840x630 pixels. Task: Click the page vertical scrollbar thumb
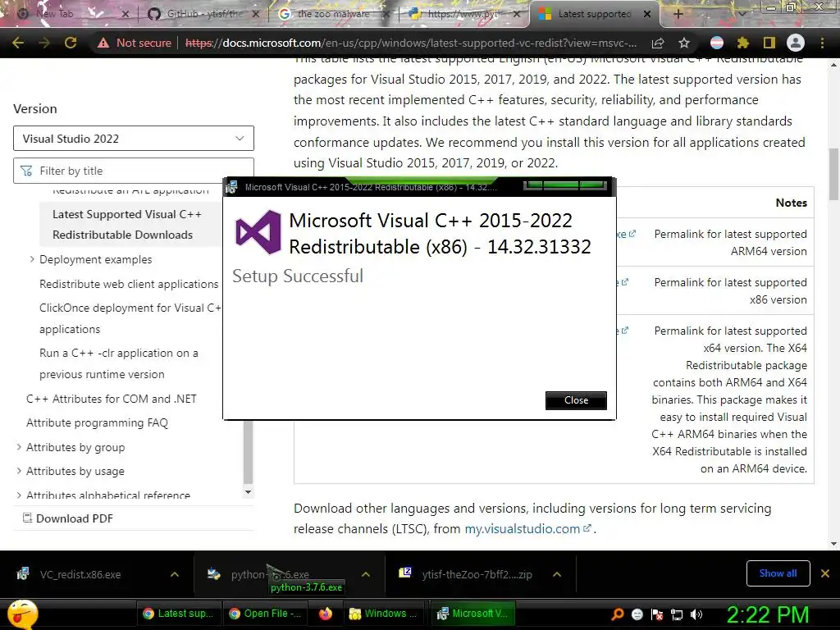[x=833, y=174]
